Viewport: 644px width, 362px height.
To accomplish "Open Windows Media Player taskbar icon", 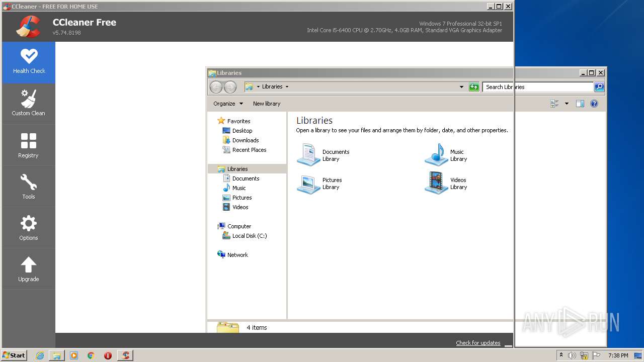I will 74,355.
